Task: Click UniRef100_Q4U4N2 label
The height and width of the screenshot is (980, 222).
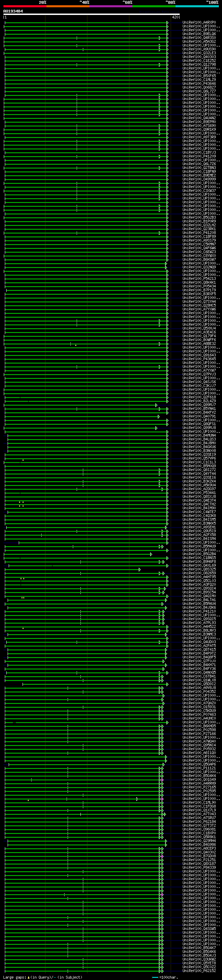Action: 199,118
